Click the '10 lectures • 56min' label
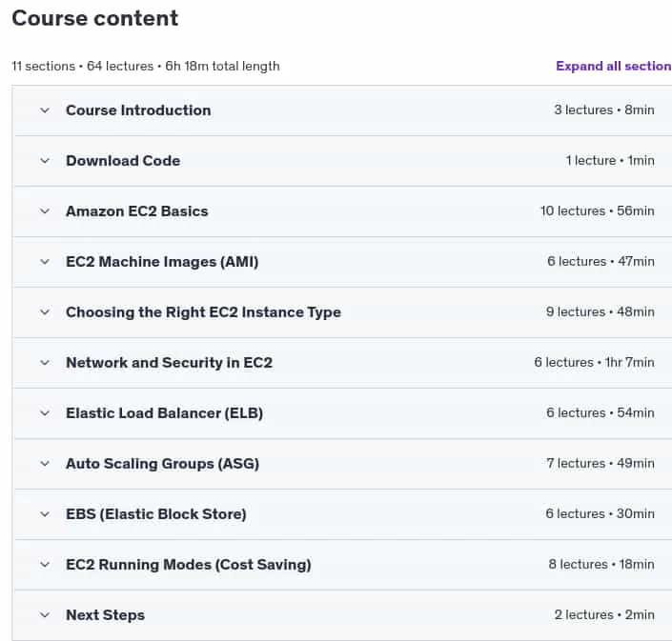 (x=598, y=210)
